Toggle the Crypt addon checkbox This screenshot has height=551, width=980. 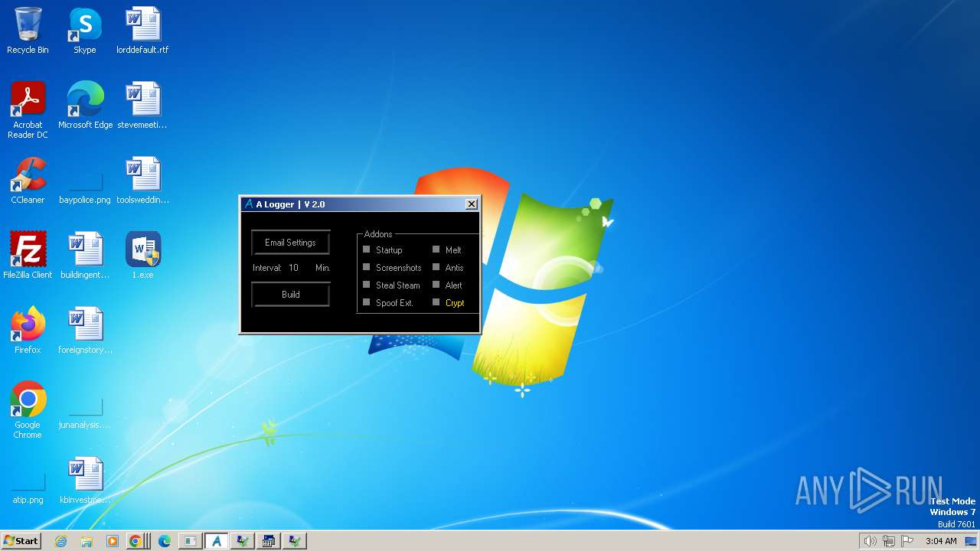coord(436,302)
